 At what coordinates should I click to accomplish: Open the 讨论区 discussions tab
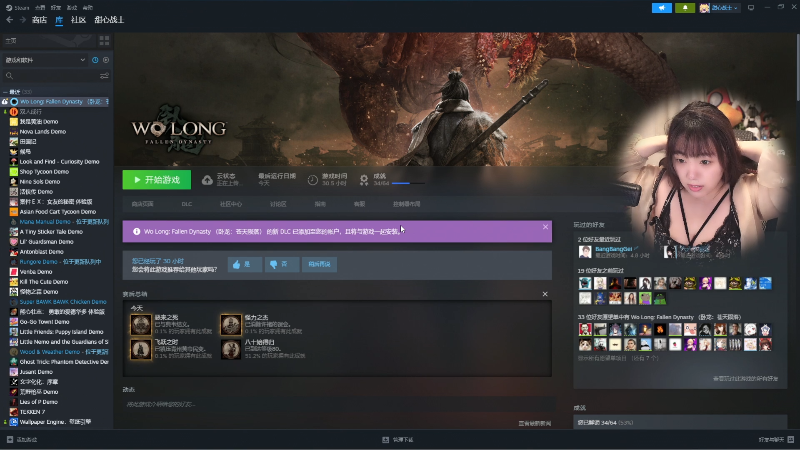tap(278, 204)
